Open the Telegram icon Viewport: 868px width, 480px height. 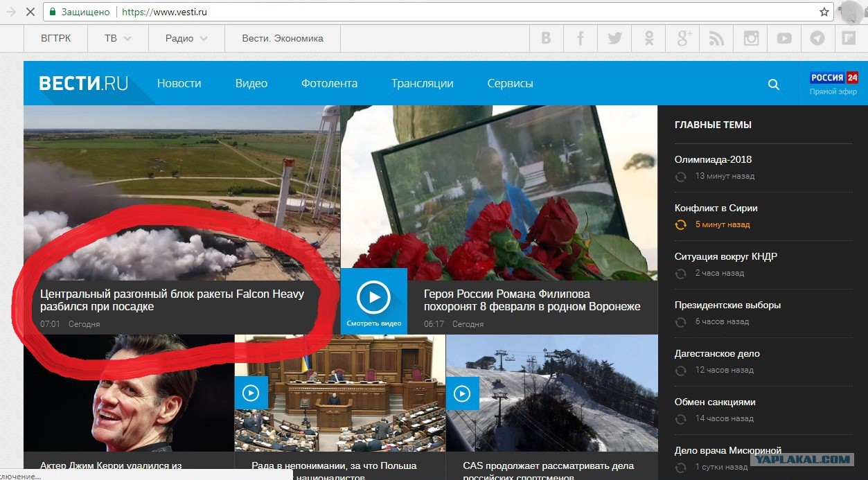[x=817, y=39]
